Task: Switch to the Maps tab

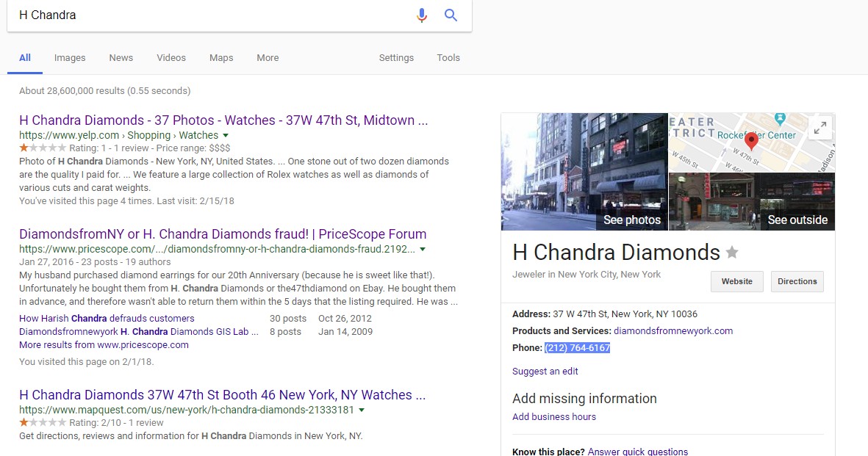Action: 221,57
